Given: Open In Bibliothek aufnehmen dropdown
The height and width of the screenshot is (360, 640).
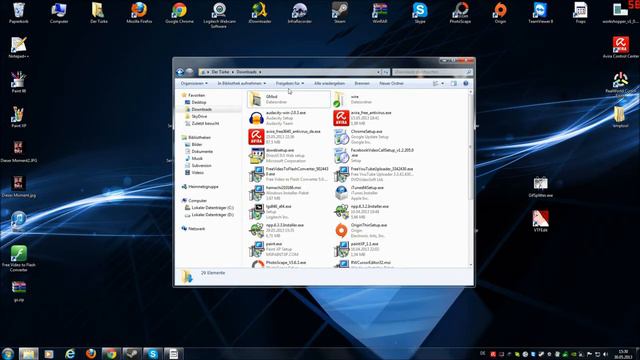Looking at the screenshot, I should (242, 83).
